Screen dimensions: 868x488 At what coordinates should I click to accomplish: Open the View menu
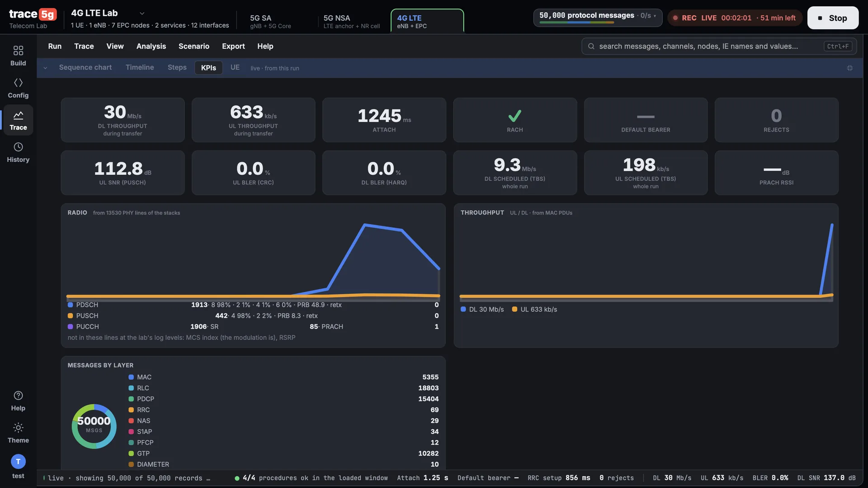[115, 46]
